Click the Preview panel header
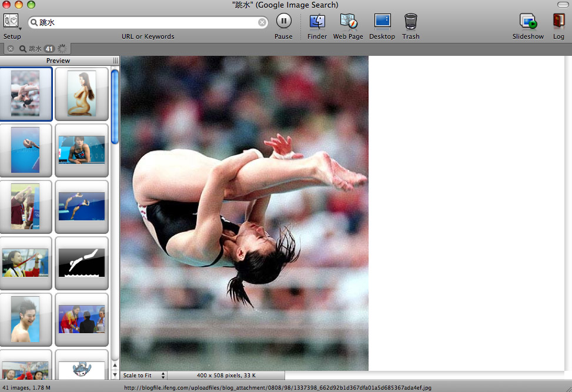 (x=58, y=61)
